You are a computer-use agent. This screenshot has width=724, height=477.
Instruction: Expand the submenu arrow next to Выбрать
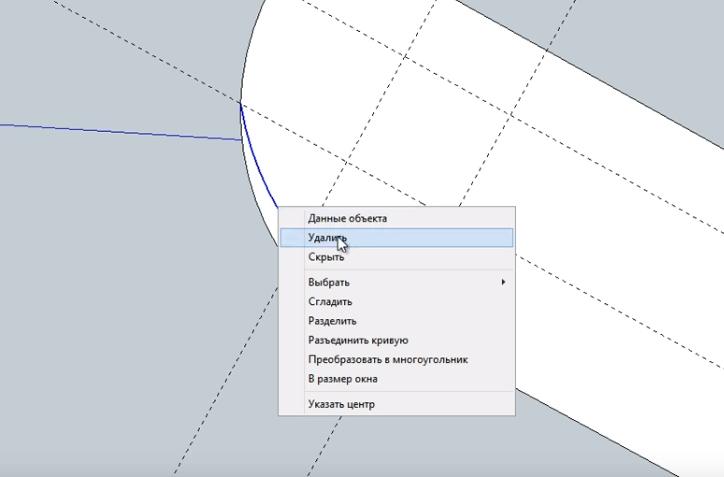(x=503, y=282)
